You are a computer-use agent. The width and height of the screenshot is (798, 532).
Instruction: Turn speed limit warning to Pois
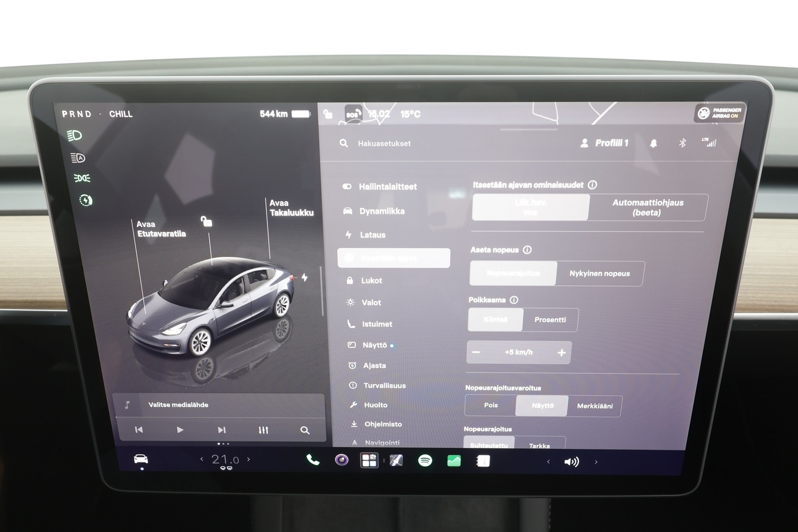tap(491, 405)
